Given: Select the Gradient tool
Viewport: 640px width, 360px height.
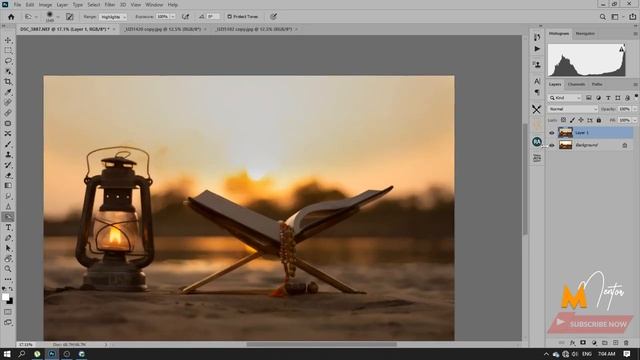Looking at the screenshot, I should click(8, 186).
